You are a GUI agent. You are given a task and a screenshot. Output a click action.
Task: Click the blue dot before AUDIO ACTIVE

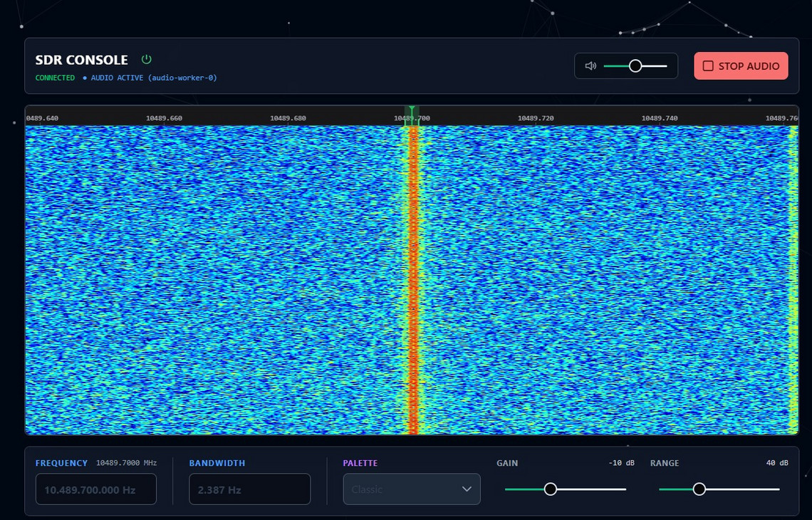(x=85, y=78)
